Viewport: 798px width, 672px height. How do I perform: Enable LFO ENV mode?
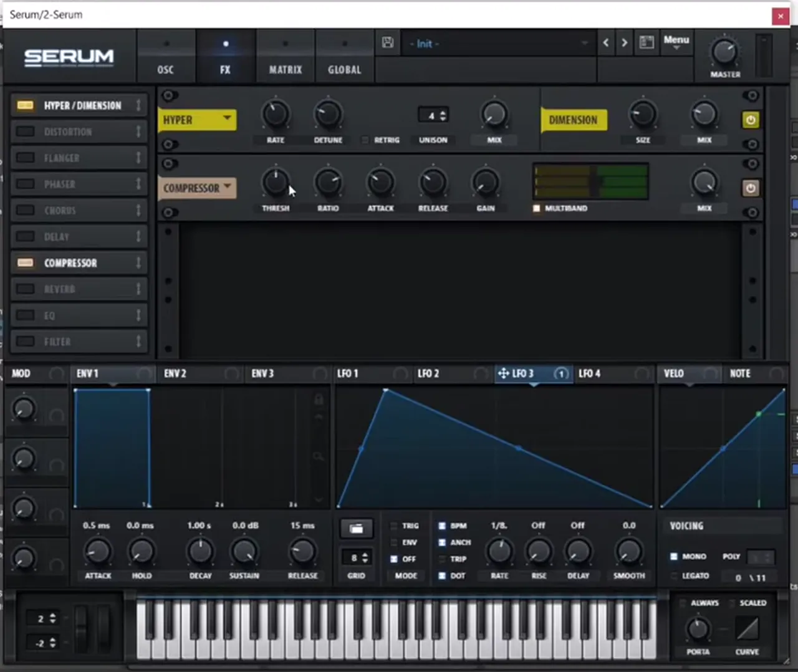[x=393, y=542]
